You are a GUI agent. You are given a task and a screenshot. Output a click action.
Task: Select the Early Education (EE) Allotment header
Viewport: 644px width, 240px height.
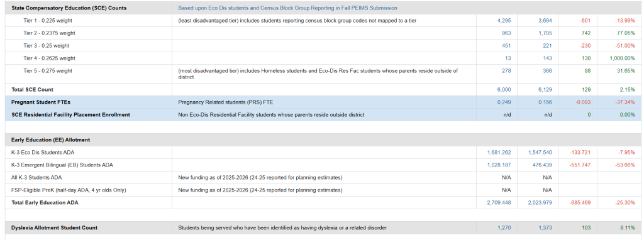click(51, 140)
